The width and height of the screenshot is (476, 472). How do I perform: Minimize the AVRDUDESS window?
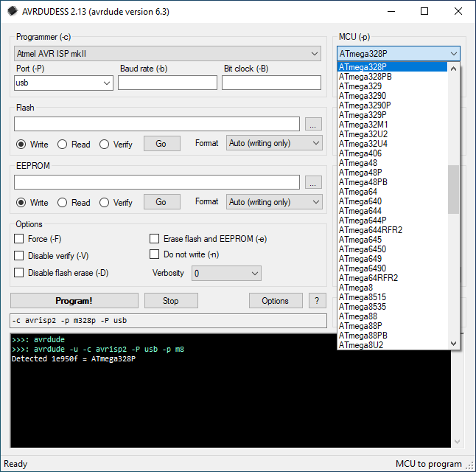[x=391, y=12]
